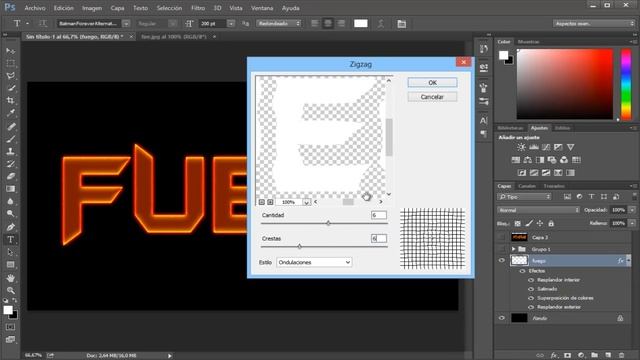This screenshot has height=360, width=640.
Task: Add a Color Balance adjustment
Action: 528,160
